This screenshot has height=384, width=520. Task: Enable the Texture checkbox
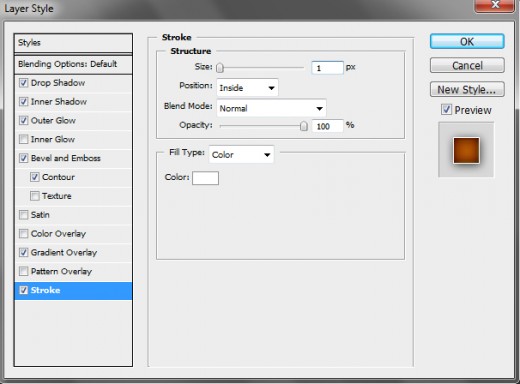35,196
